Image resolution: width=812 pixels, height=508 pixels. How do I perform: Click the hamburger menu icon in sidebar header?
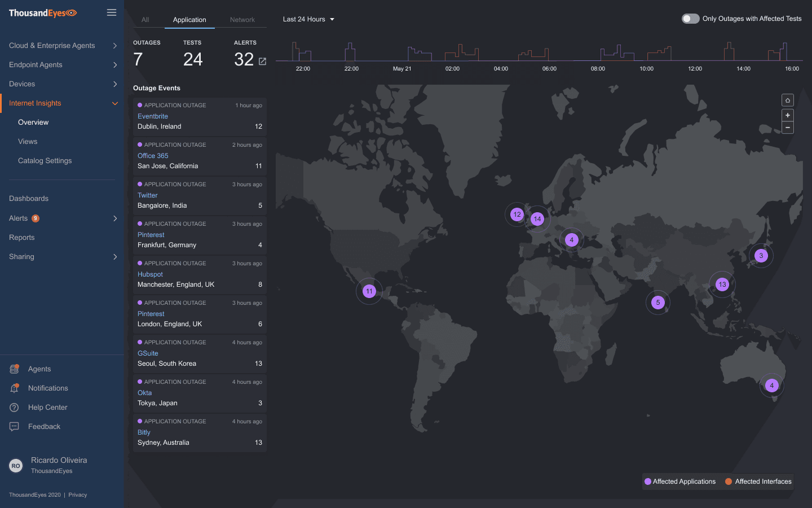click(x=112, y=12)
